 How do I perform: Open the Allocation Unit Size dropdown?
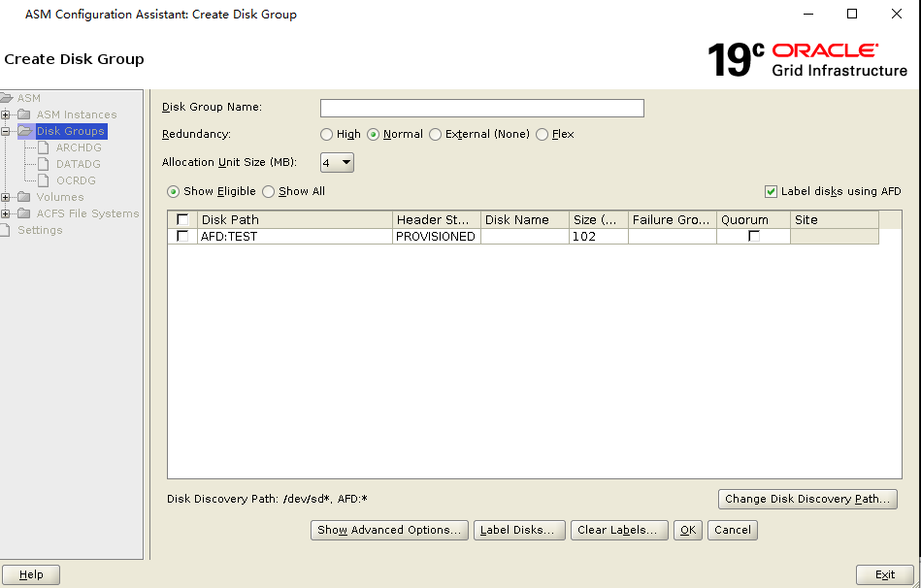point(345,161)
